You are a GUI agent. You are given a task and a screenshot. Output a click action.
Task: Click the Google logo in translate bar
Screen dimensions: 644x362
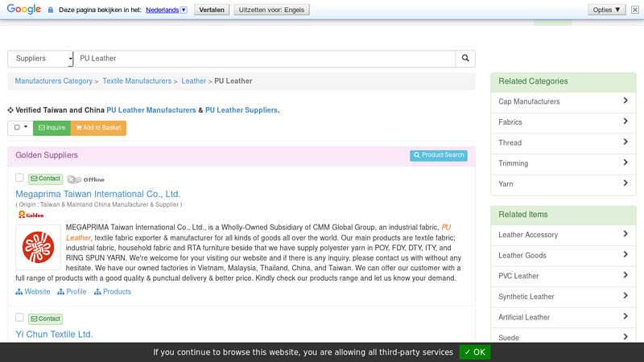[23, 10]
